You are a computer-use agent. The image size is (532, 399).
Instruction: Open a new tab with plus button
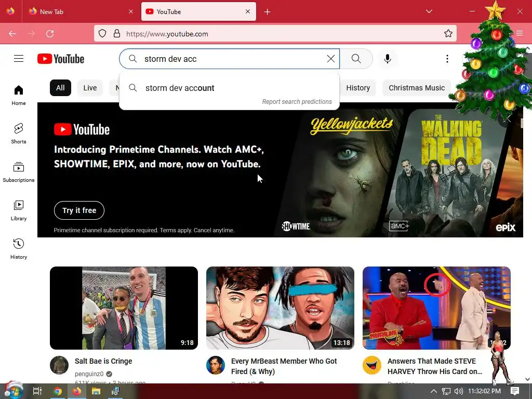pos(268,12)
